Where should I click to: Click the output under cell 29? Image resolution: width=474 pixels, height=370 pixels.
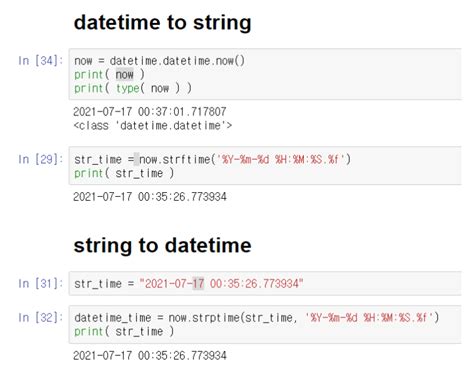pyautogui.click(x=150, y=197)
